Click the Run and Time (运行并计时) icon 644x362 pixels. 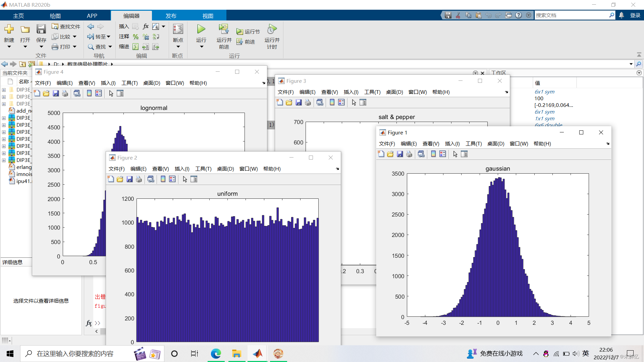(x=272, y=29)
